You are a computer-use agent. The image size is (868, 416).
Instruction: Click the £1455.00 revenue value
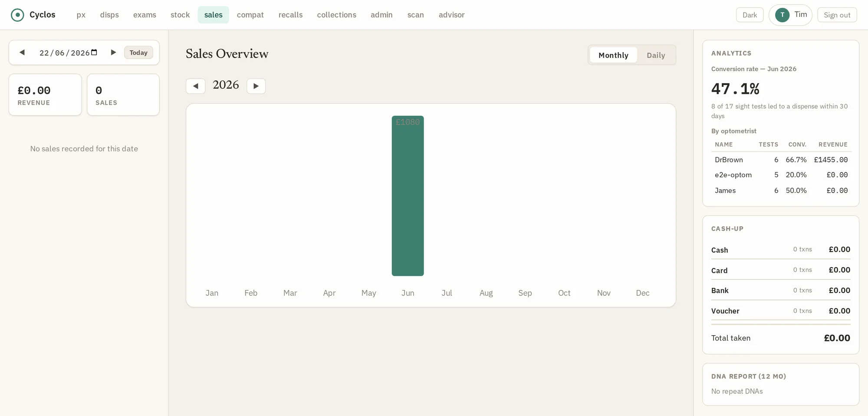point(831,160)
